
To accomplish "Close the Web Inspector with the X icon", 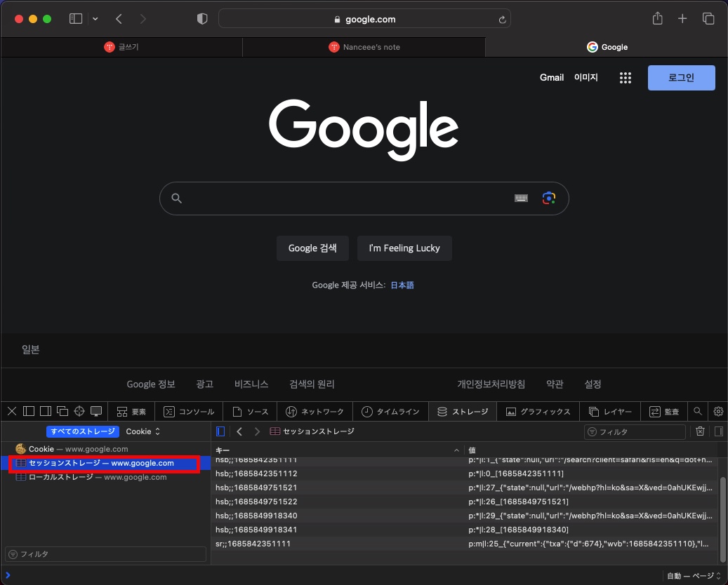I will [12, 411].
